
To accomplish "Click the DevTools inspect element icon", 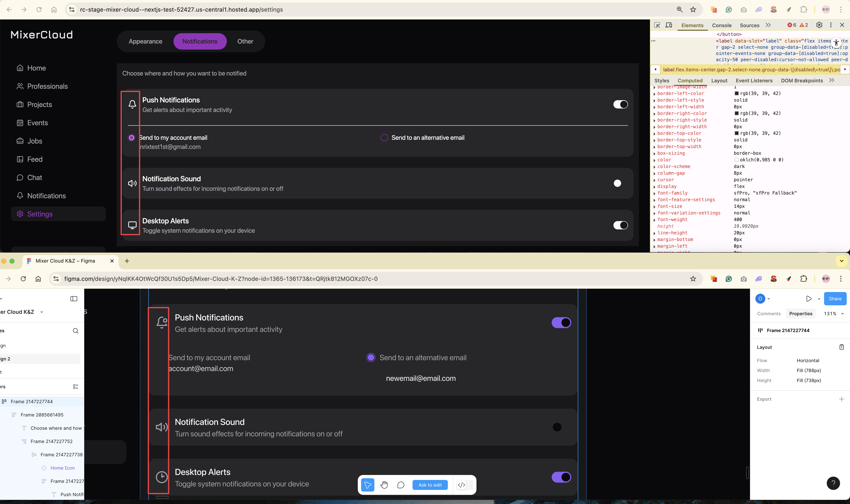I will [657, 25].
